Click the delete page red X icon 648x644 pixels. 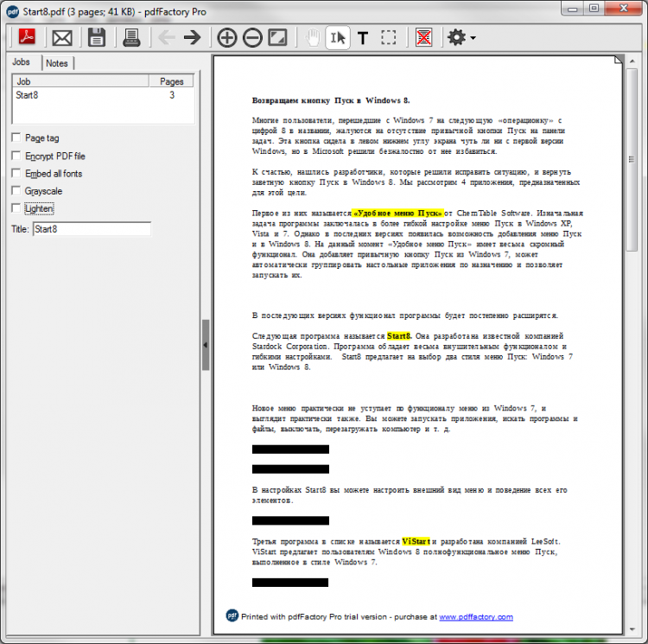423,38
